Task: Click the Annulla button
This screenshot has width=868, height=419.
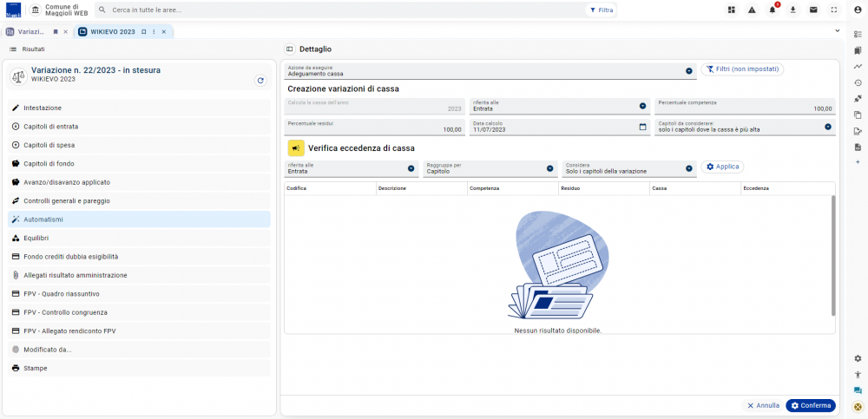Action: point(763,406)
